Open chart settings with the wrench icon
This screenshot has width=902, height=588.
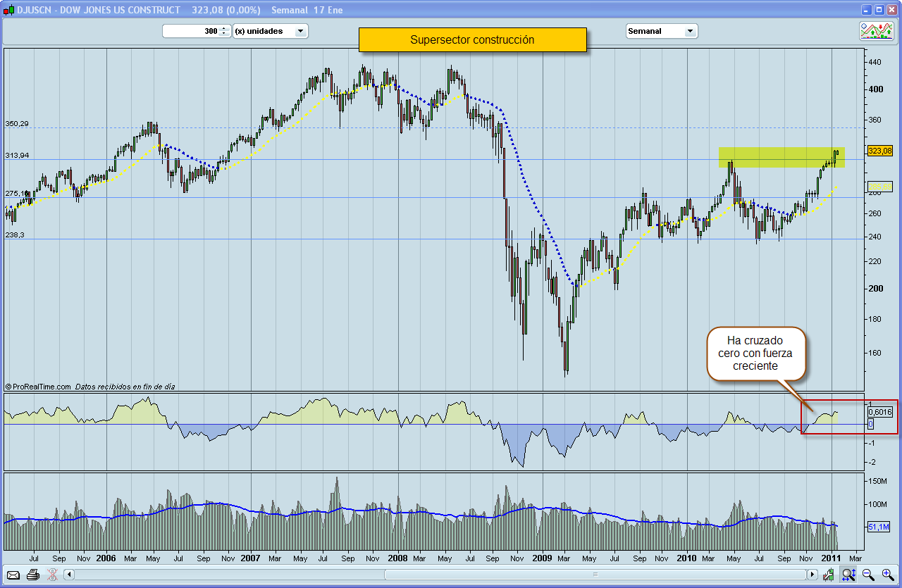[x=829, y=575]
